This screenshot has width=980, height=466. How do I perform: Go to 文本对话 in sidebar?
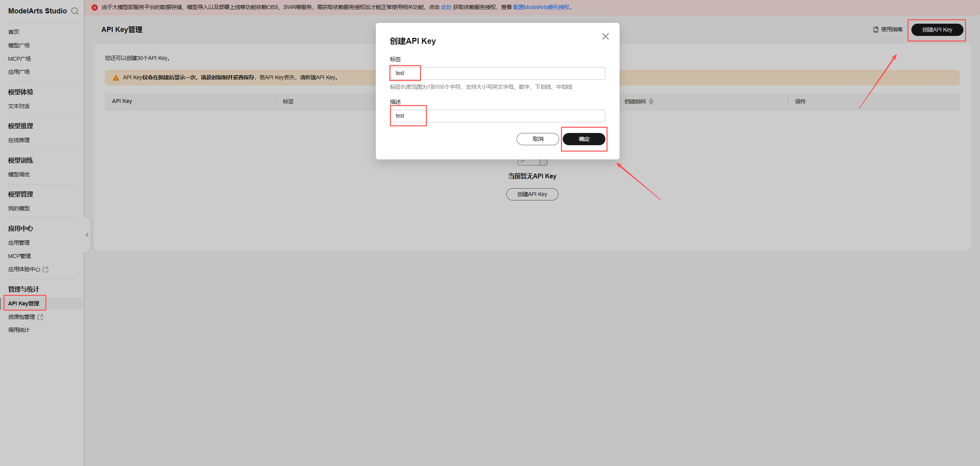19,106
